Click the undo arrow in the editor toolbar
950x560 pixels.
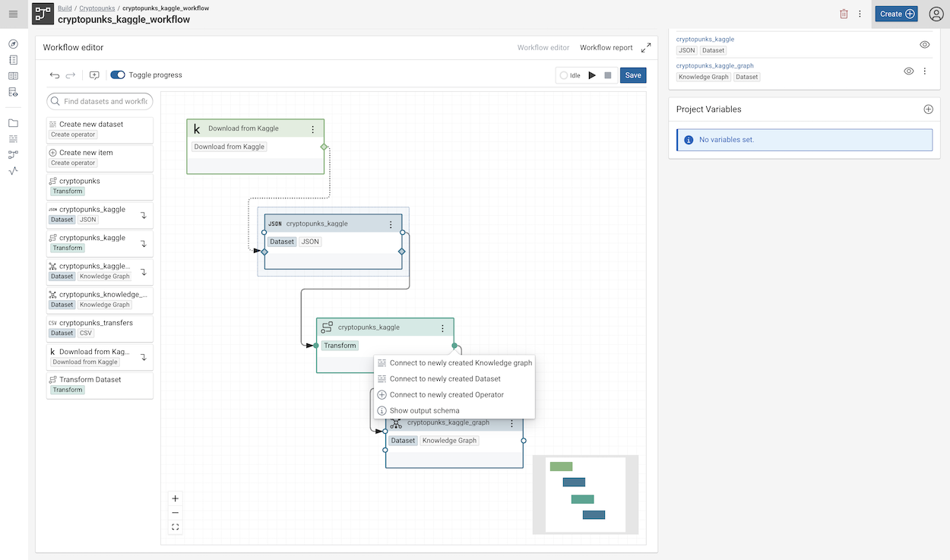pyautogui.click(x=53, y=74)
